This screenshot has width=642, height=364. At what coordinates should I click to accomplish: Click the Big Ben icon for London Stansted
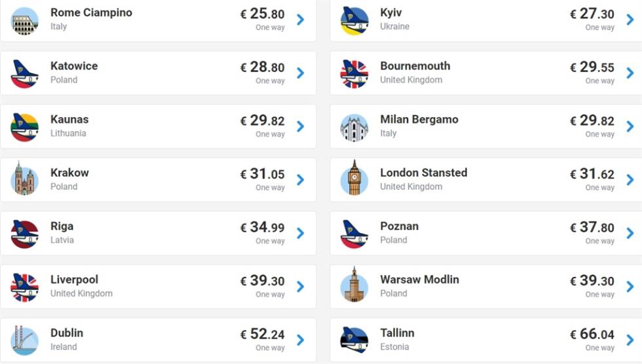(x=354, y=178)
